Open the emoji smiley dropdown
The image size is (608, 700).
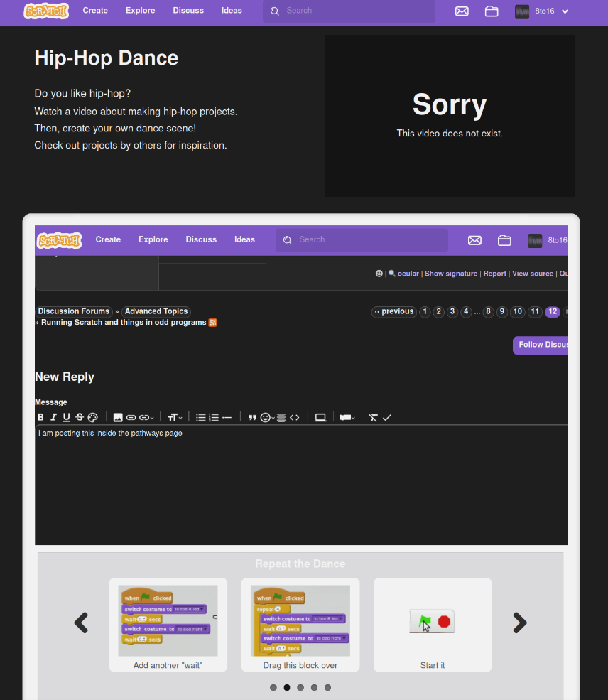click(268, 417)
